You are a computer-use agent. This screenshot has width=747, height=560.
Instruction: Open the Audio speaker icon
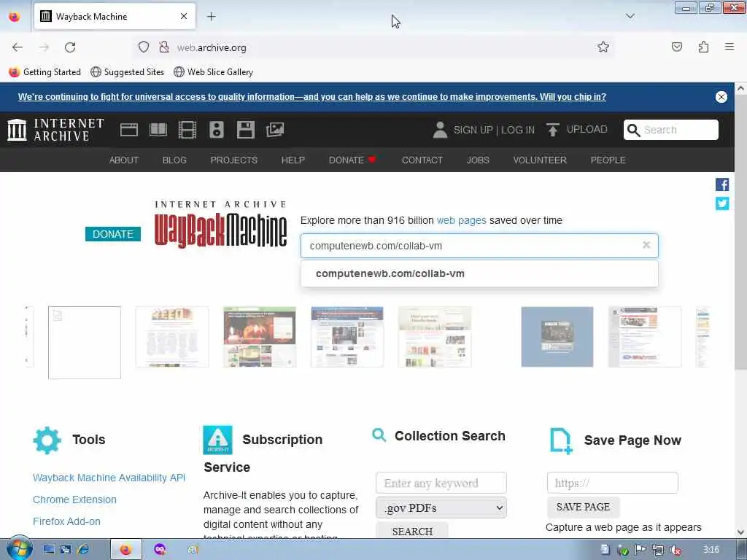coord(216,130)
